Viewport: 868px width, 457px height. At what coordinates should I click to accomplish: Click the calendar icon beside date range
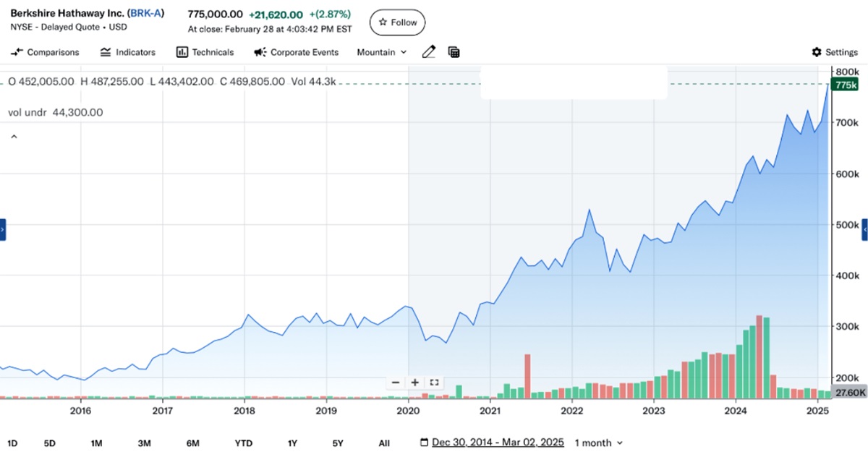point(425,443)
